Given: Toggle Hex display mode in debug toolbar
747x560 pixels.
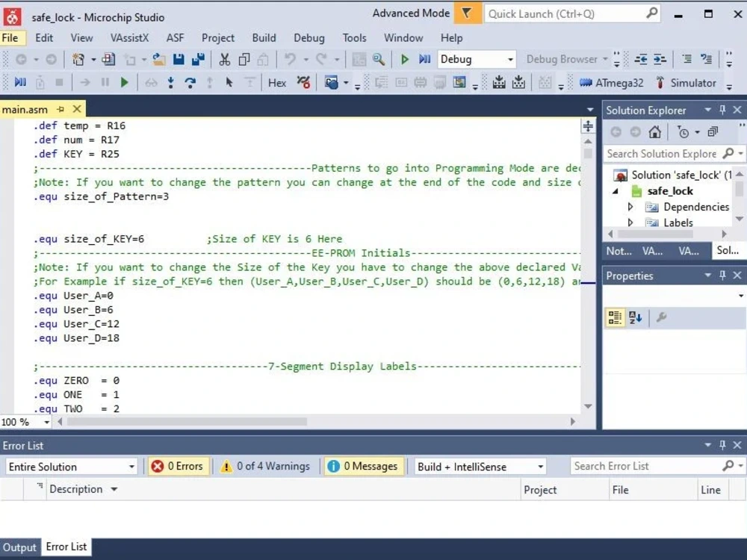Looking at the screenshot, I should 276,82.
